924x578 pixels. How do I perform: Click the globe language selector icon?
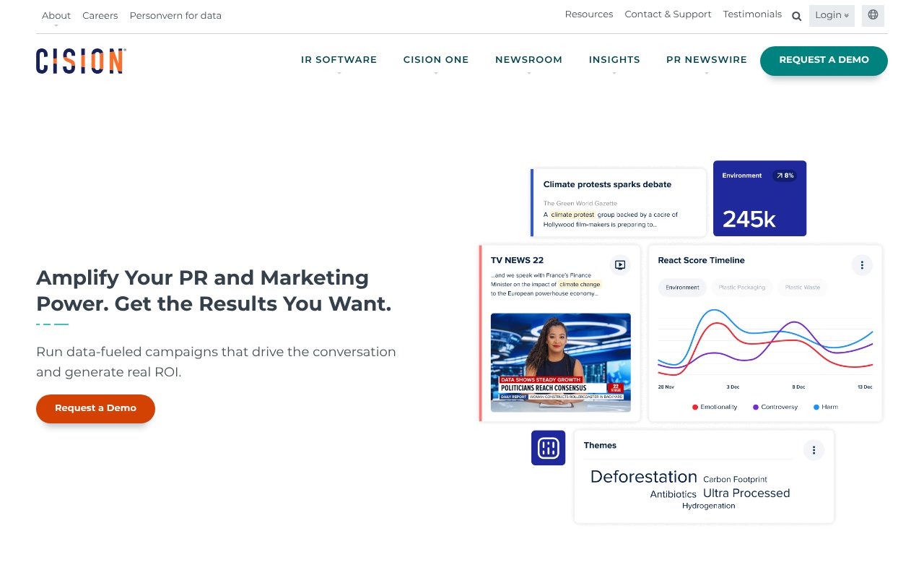(x=873, y=15)
